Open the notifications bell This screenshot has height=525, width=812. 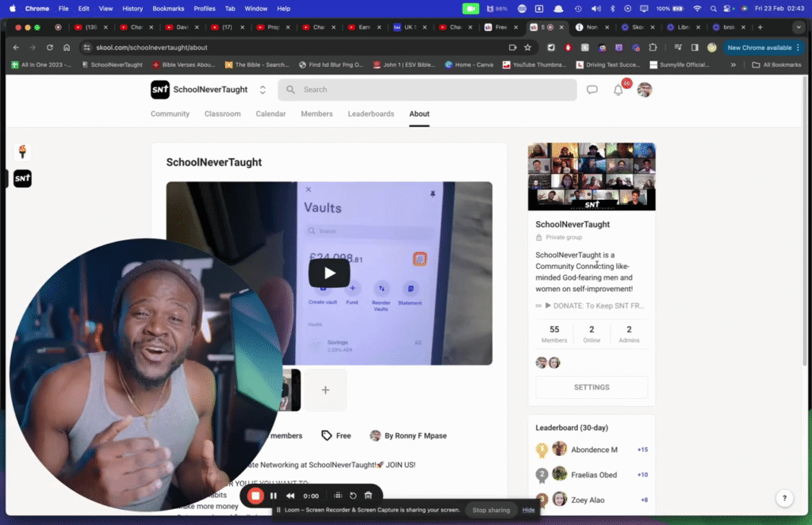[x=618, y=90]
